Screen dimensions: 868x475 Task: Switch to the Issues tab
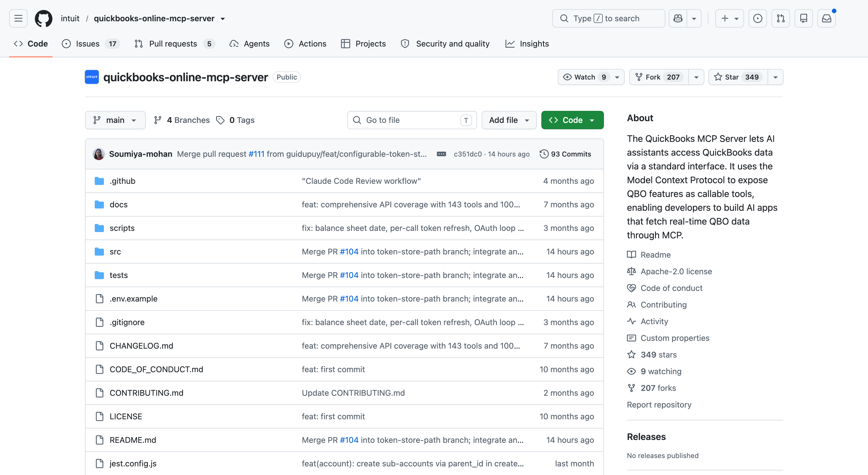coord(91,44)
